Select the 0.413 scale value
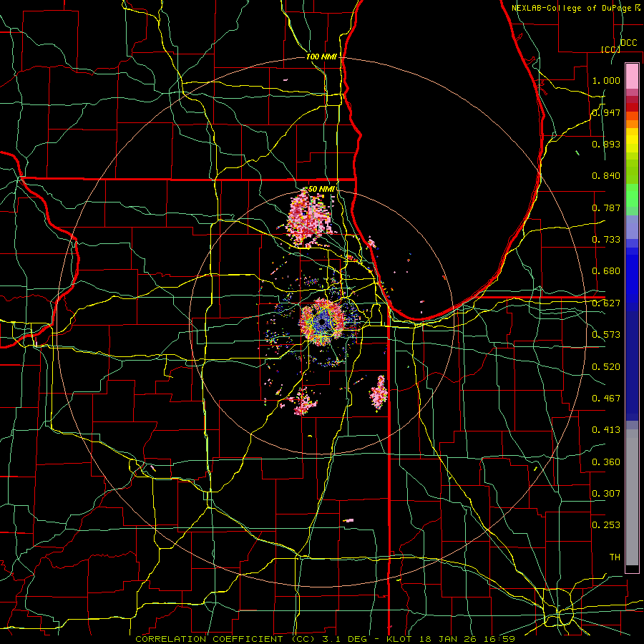644x644 pixels. 606,430
